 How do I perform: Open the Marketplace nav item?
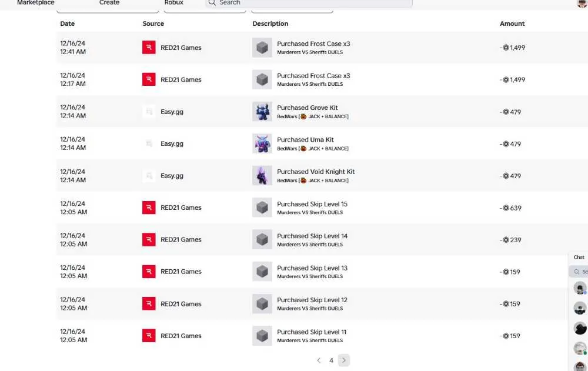click(36, 2)
